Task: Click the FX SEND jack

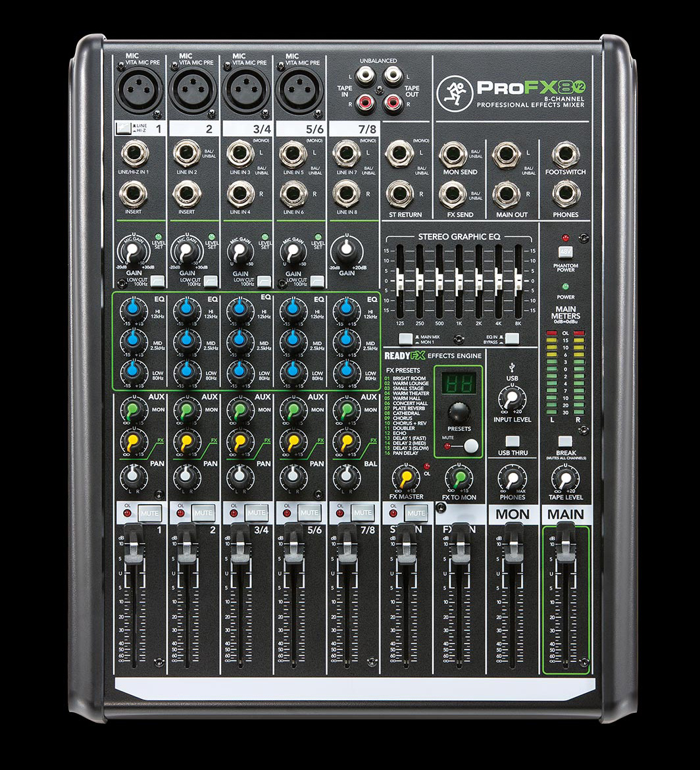Action: (x=453, y=194)
